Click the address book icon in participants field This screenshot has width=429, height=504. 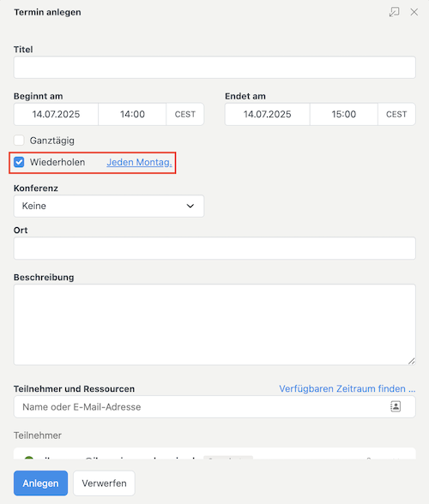coord(396,406)
